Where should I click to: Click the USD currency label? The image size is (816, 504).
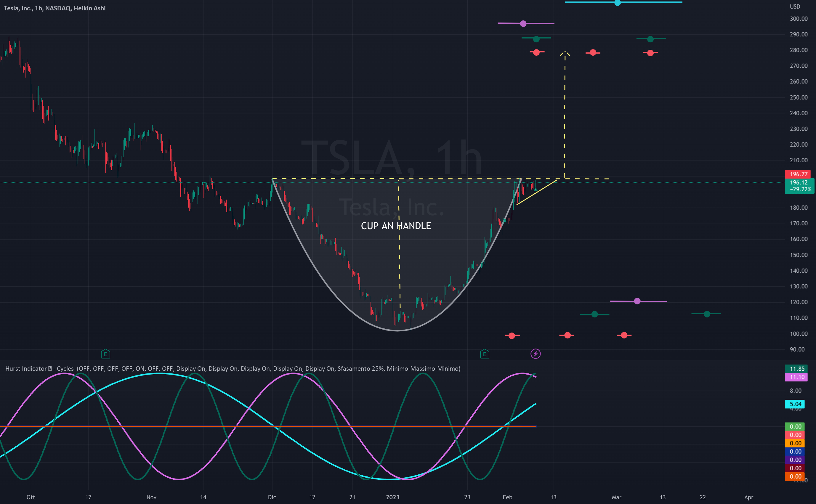795,7
